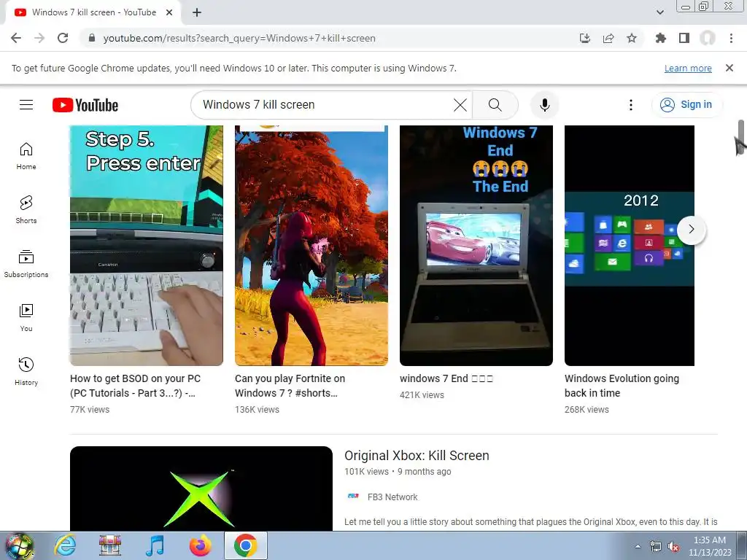Open the taskbar clock 1:35 AM
747x560 pixels.
click(x=709, y=546)
